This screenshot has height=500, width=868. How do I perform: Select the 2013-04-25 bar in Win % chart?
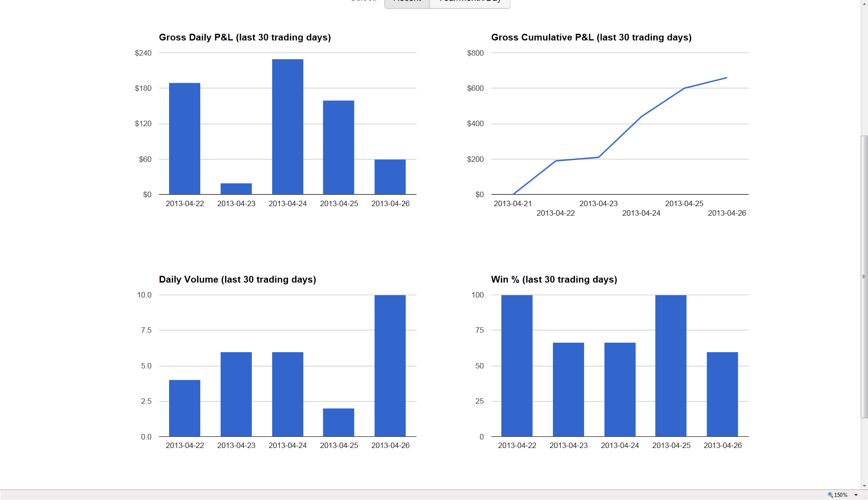coord(671,366)
